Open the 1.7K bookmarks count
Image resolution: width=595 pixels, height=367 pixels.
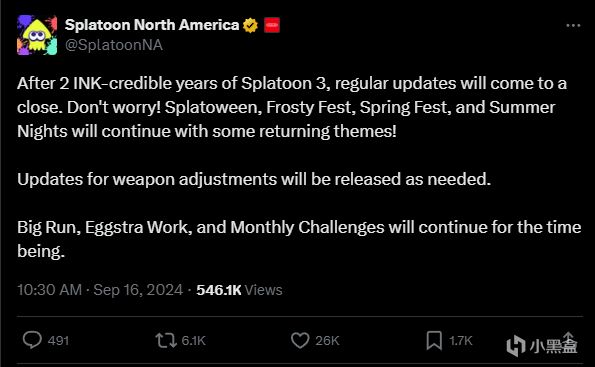tap(461, 340)
